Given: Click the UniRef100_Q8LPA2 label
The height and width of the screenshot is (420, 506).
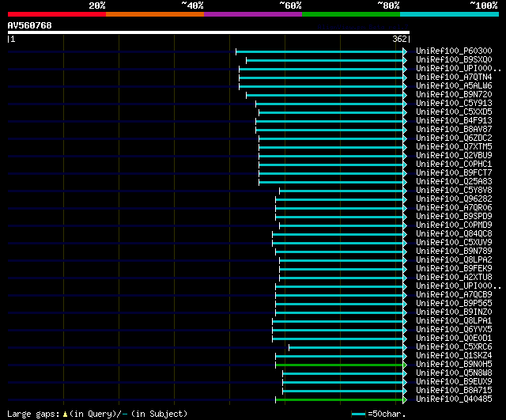Looking at the screenshot, I should click(454, 260).
